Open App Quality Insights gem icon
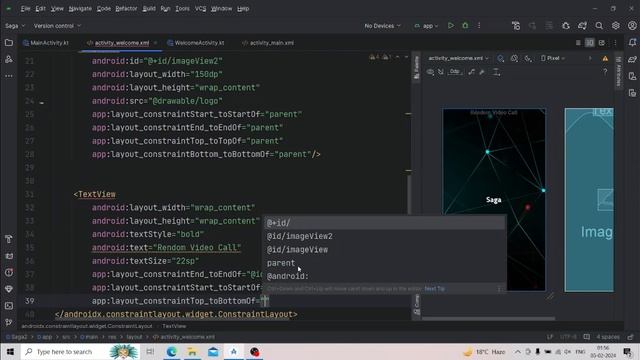Screen dimensions: 640x360 coord(9,289)
